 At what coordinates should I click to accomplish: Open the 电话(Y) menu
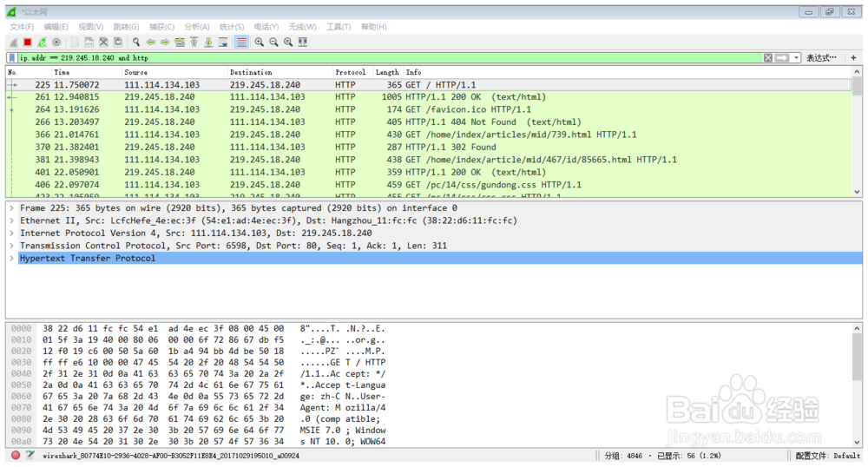(x=266, y=27)
